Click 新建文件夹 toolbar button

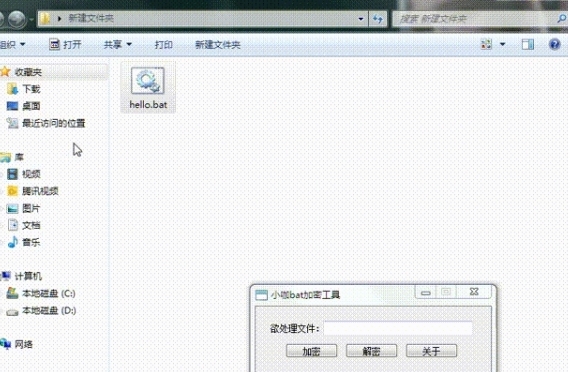pos(218,45)
